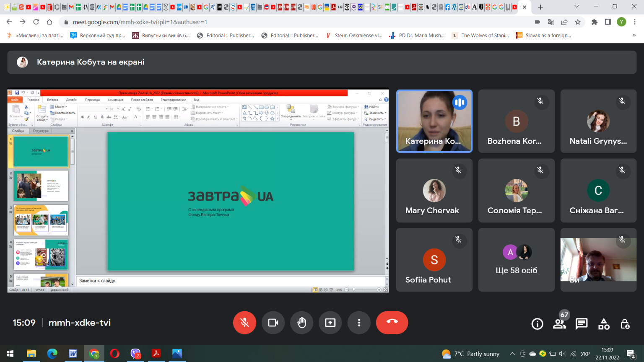Open chat with everyone icon
The height and width of the screenshot is (362, 644).
[582, 323]
